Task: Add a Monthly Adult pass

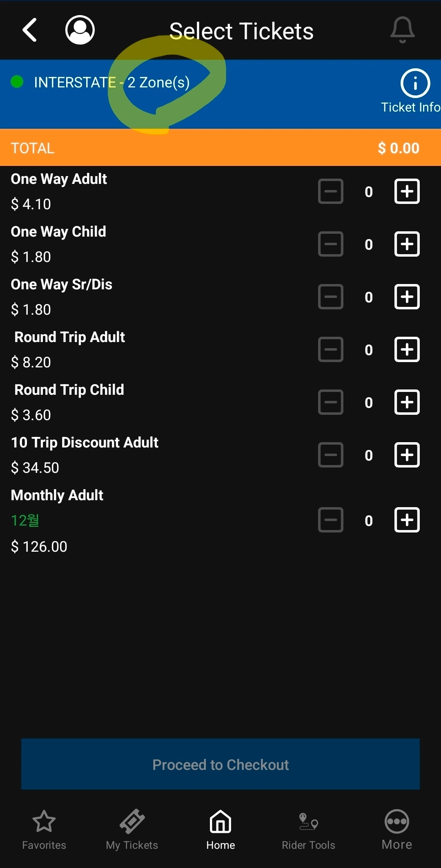Action: [407, 520]
